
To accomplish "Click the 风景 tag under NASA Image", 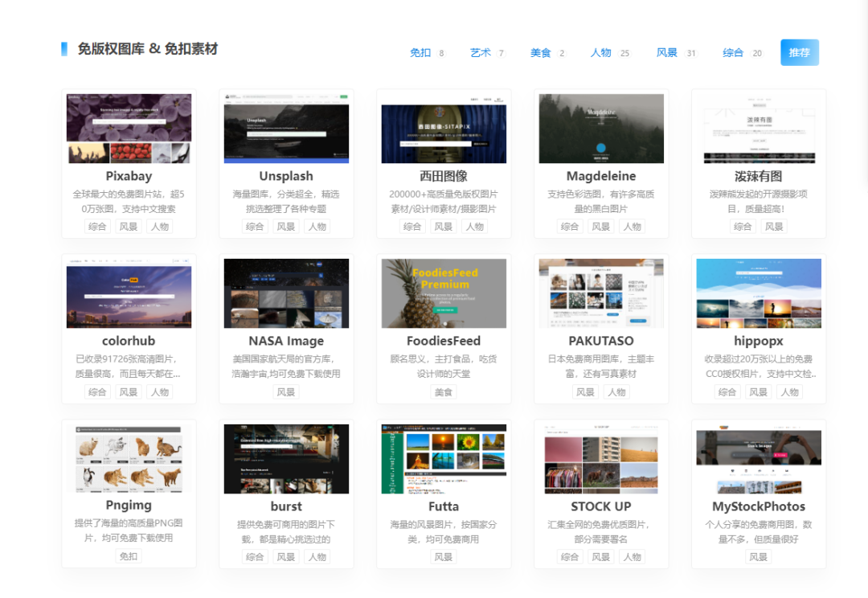I will click(x=286, y=391).
